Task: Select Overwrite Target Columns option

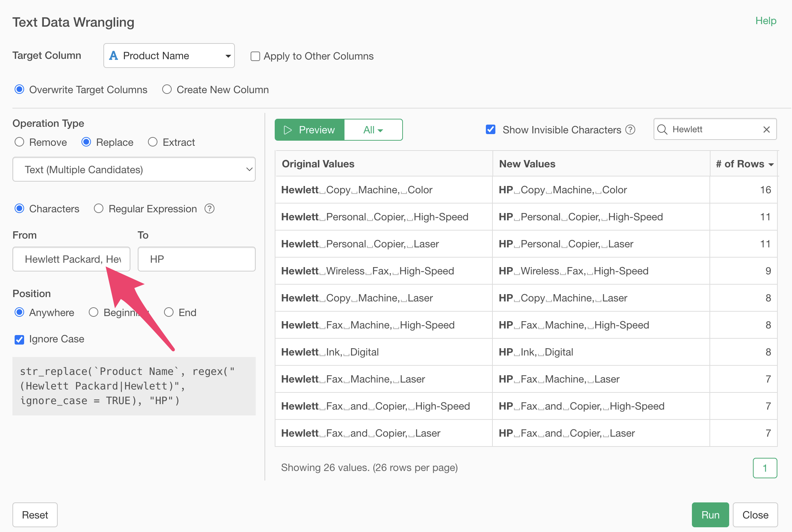Action: [x=19, y=90]
